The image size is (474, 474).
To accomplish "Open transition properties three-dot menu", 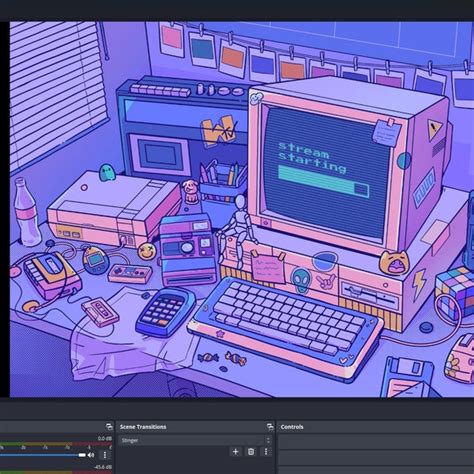I will tap(266, 452).
